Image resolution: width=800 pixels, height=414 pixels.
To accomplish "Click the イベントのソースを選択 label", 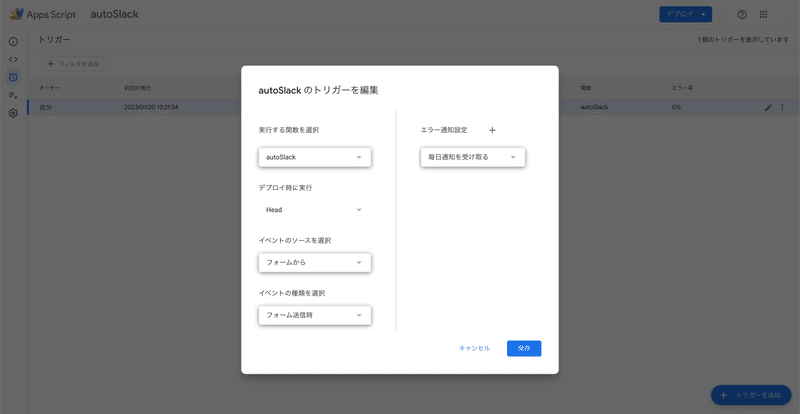I will [x=295, y=240].
